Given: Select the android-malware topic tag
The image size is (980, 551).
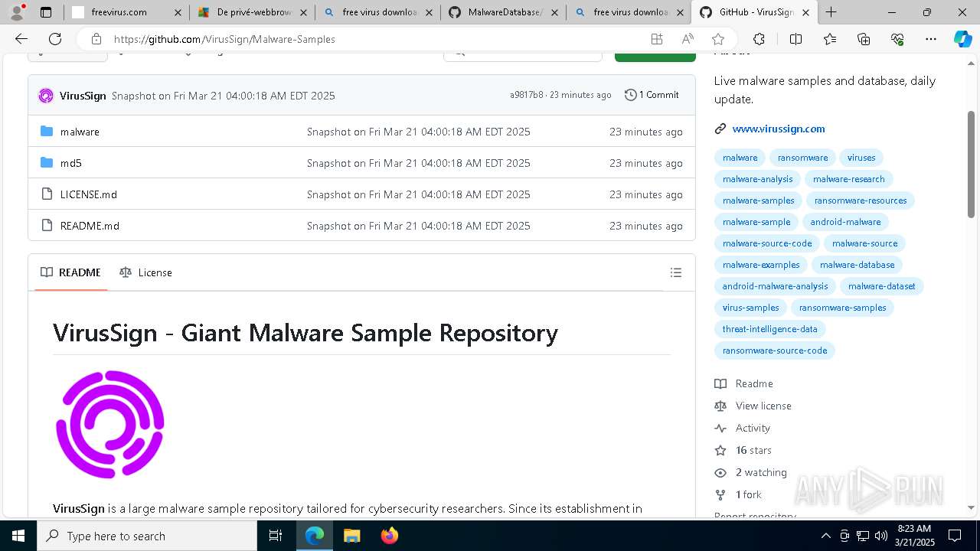Looking at the screenshot, I should tap(845, 222).
